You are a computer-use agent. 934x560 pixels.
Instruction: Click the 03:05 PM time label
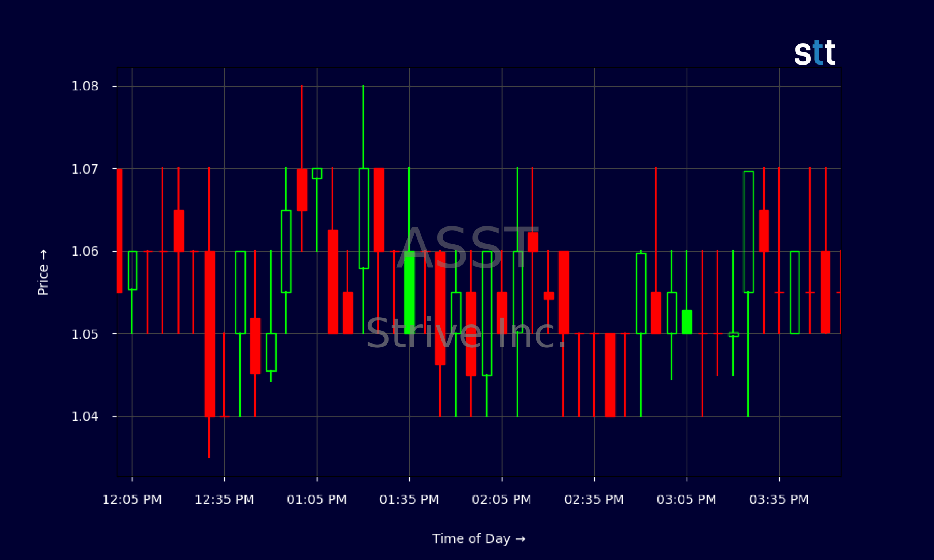[x=687, y=499]
